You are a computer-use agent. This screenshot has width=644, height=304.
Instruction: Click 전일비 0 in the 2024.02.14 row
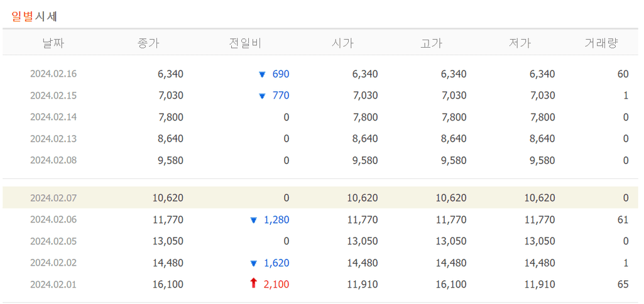click(287, 117)
